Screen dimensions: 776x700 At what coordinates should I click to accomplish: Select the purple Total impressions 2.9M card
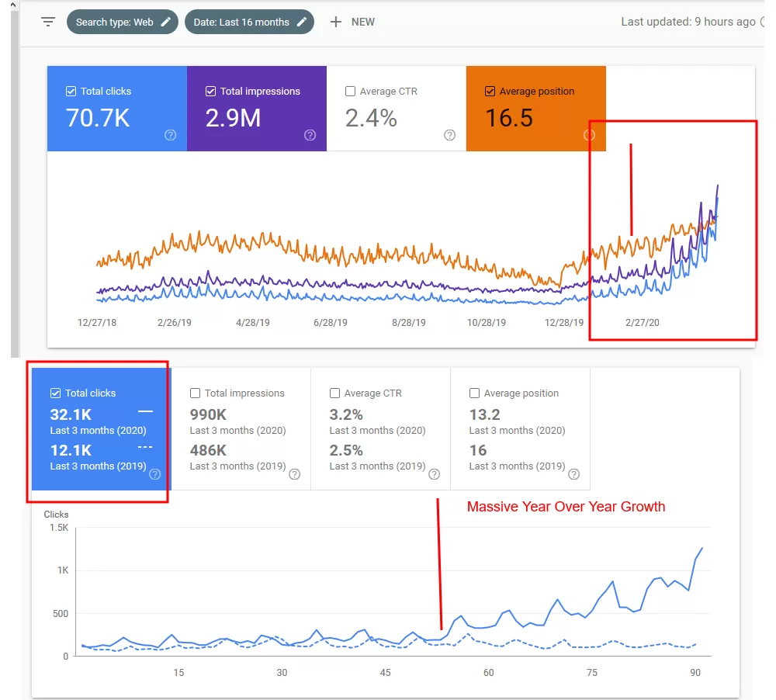click(x=256, y=109)
